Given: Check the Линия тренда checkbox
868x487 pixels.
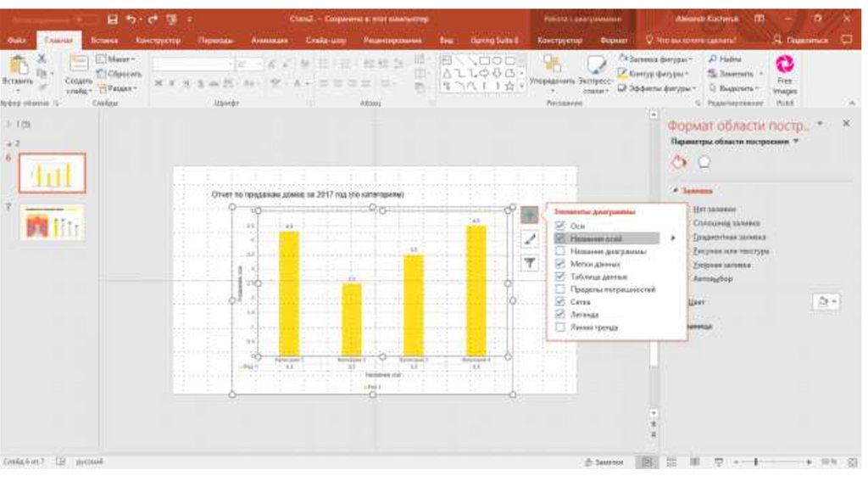Looking at the screenshot, I should pos(559,327).
